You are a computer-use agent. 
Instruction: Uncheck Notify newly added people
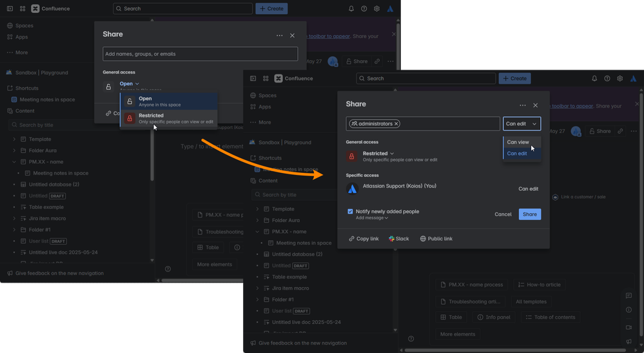[x=350, y=211]
